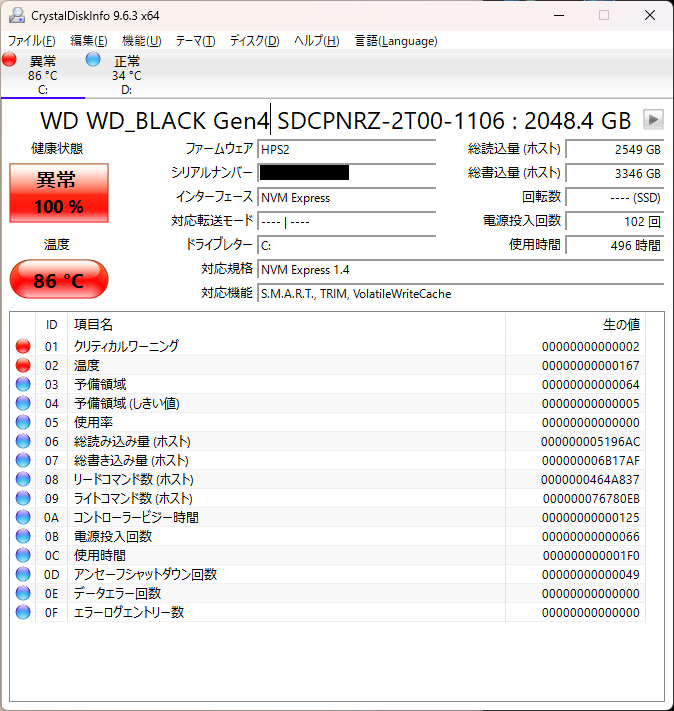The height and width of the screenshot is (711, 674).
Task: Click blue status icon for コントローラービジー時間 row
Action: (23, 517)
